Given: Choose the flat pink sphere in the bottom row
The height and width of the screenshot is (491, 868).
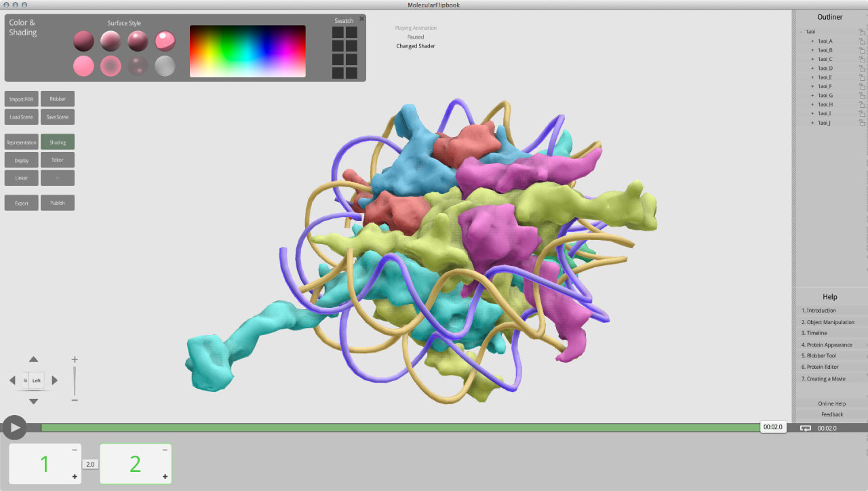Looking at the screenshot, I should [83, 66].
